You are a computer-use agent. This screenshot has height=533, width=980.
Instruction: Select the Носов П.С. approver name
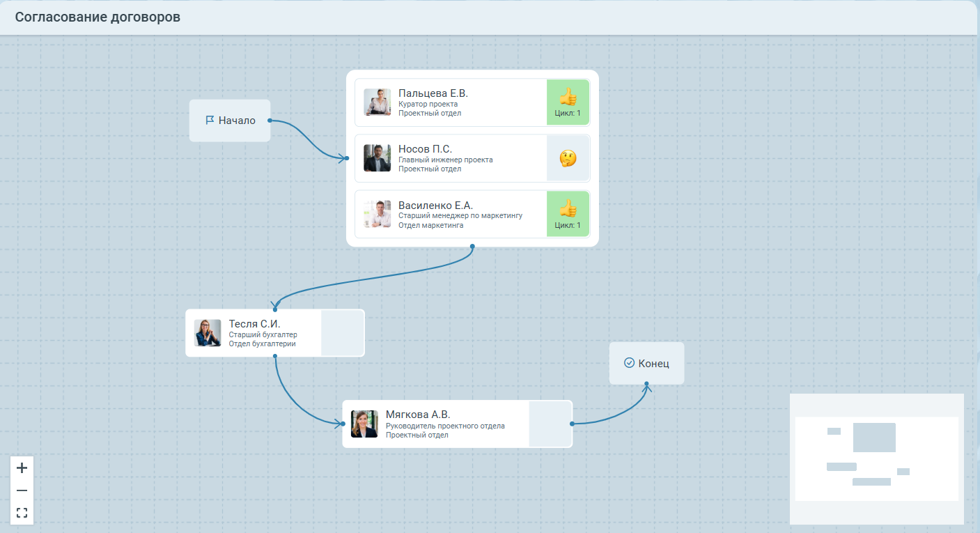point(425,149)
